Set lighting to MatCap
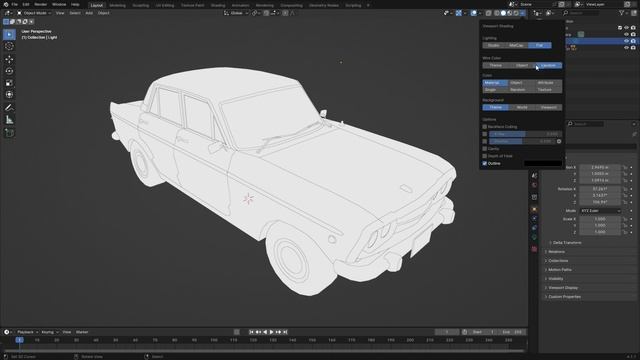Image resolution: width=640 pixels, height=360 pixels. pos(516,45)
